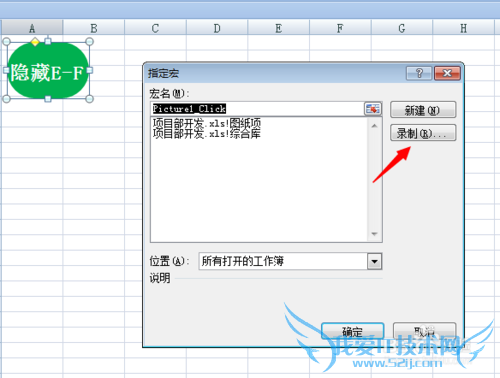The width and height of the screenshot is (500, 378).
Task: Select column E header
Action: coord(279,28)
